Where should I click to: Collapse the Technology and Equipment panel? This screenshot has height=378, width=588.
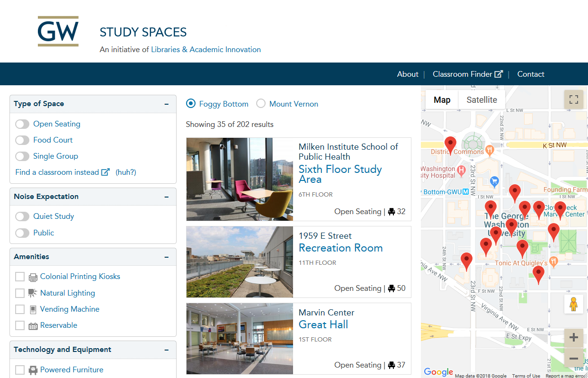pyautogui.click(x=167, y=350)
